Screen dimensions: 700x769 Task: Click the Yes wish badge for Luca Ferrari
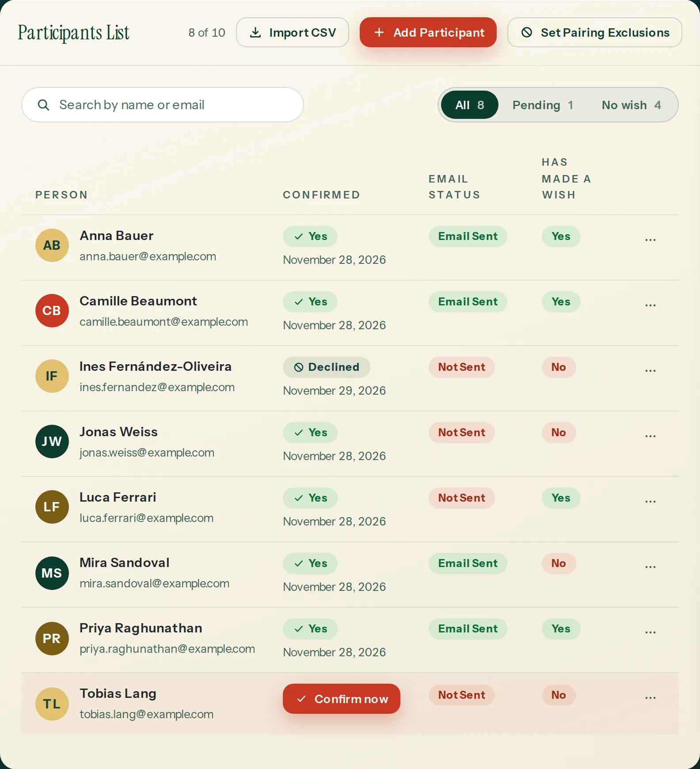pos(561,498)
